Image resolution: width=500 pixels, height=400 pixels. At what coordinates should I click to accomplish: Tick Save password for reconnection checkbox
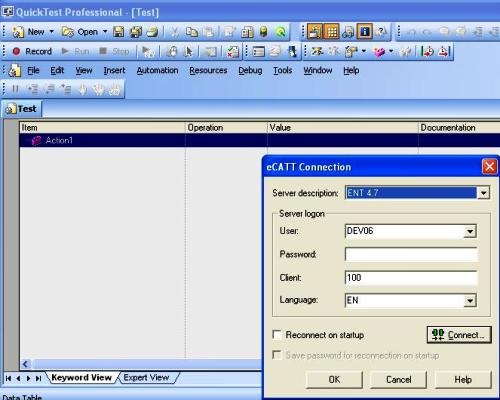(x=277, y=355)
